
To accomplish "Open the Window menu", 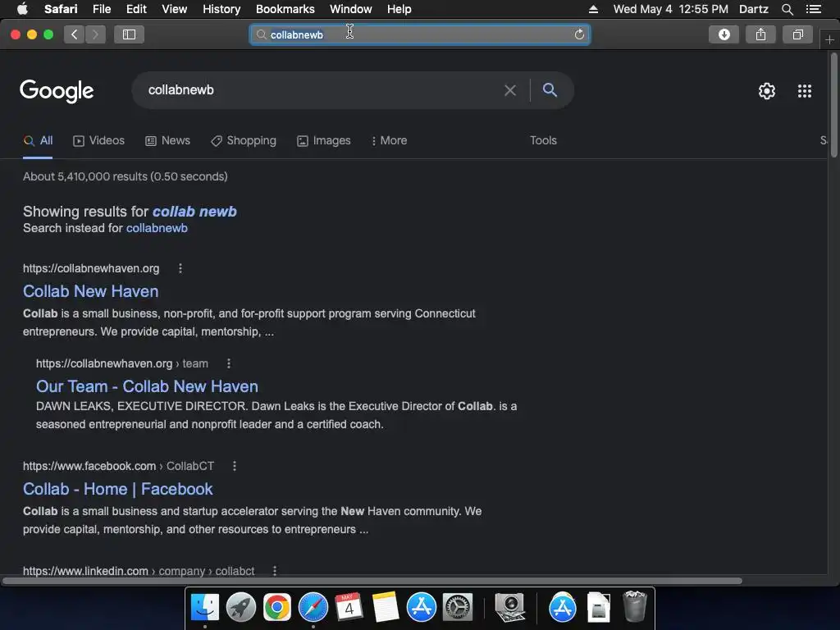I will tap(351, 9).
